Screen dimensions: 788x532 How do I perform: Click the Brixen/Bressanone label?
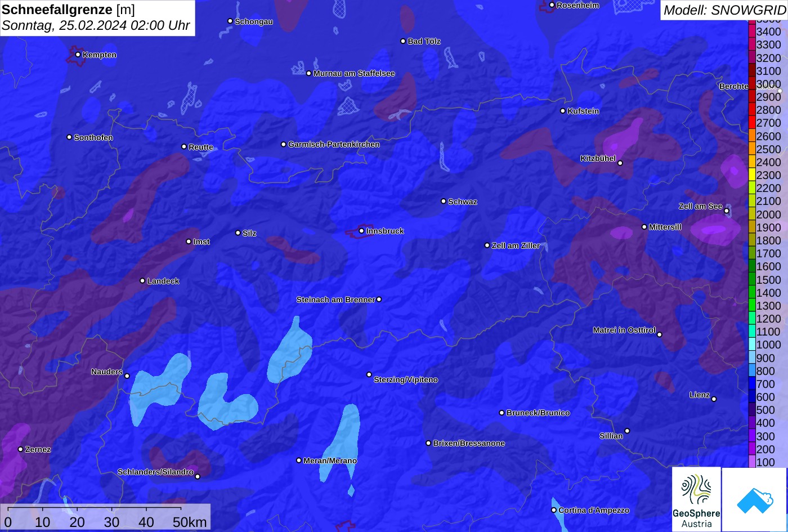tap(469, 444)
